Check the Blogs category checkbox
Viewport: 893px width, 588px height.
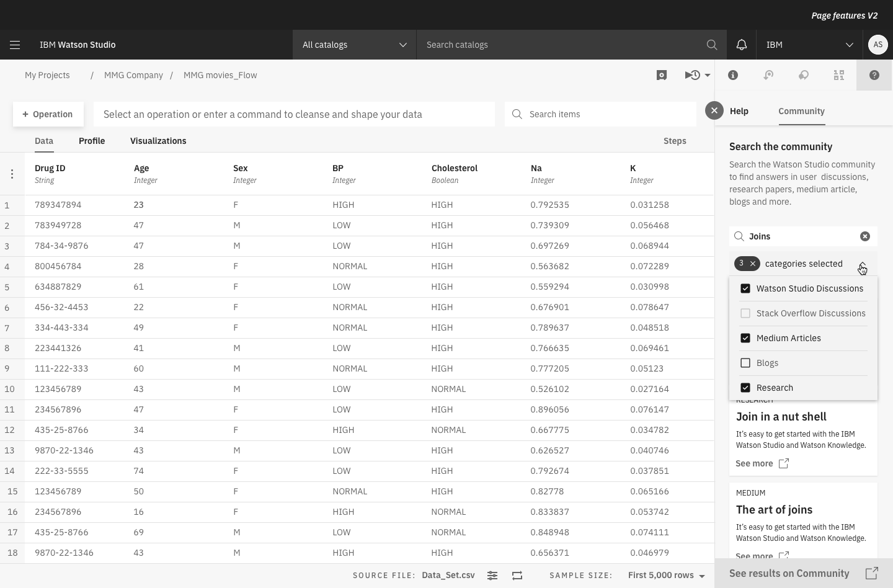coord(745,363)
